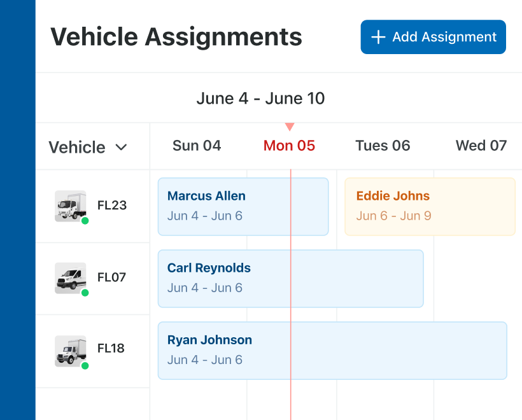Open the Carl Reynolds assignment block
Viewport: 522px width, 420px height.
290,278
